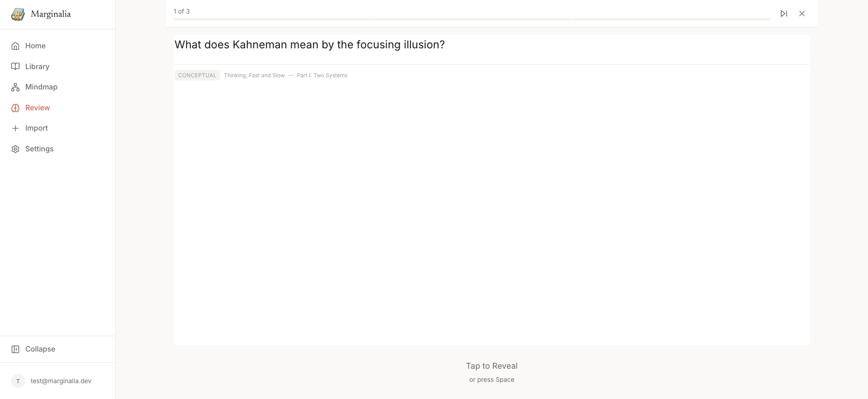This screenshot has height=399, width=868.
Task: Close the review session
Action: coord(802,14)
